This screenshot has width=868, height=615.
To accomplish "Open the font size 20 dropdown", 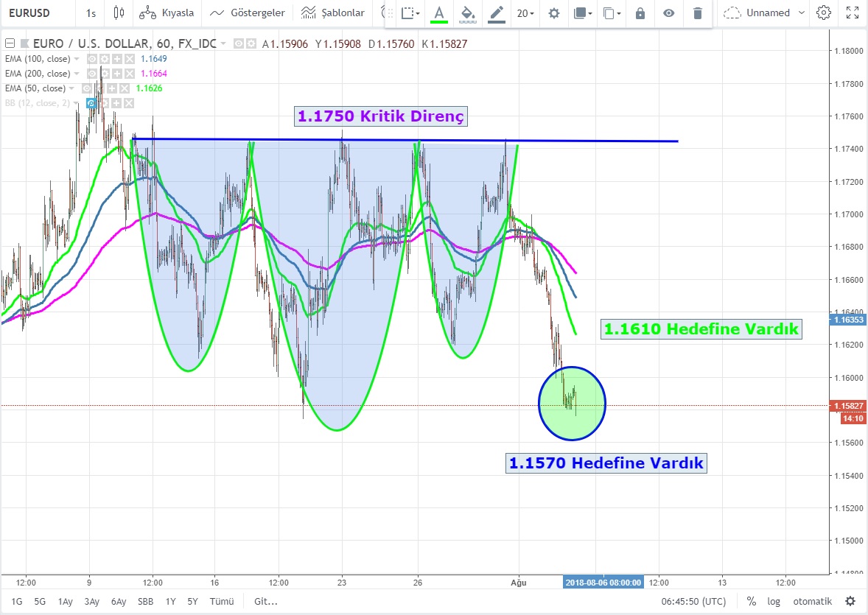I will coord(525,13).
